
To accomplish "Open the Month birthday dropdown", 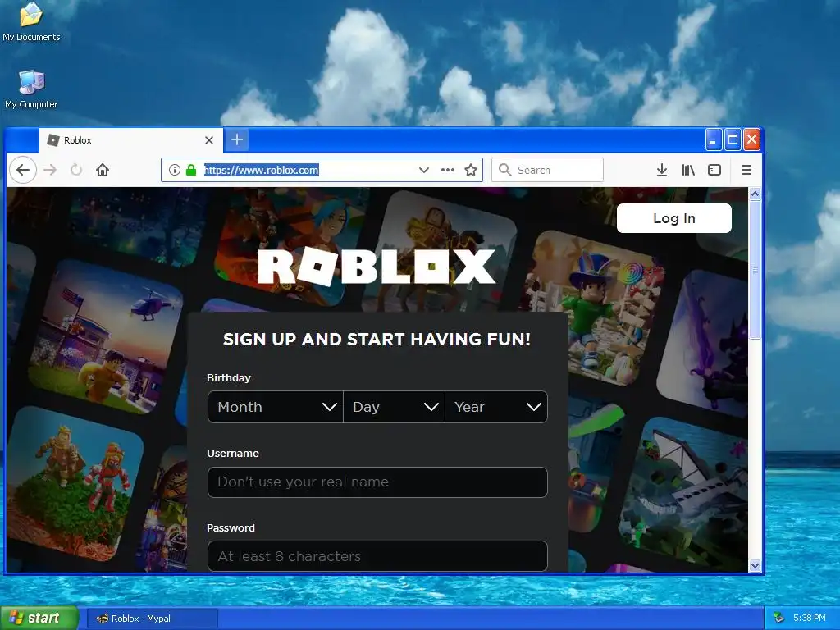I will tap(276, 407).
